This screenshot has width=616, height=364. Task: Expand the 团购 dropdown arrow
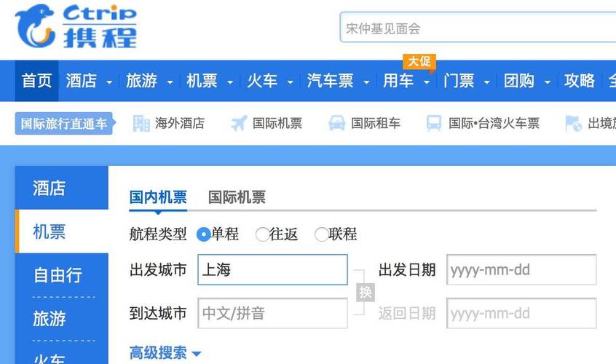548,82
